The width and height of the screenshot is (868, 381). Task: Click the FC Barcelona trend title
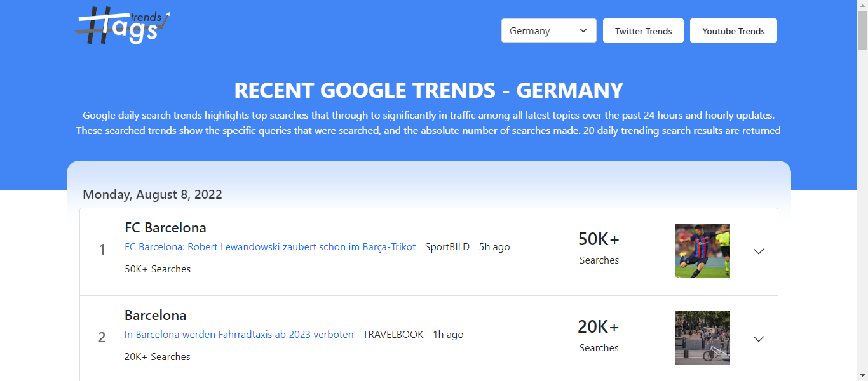click(165, 227)
